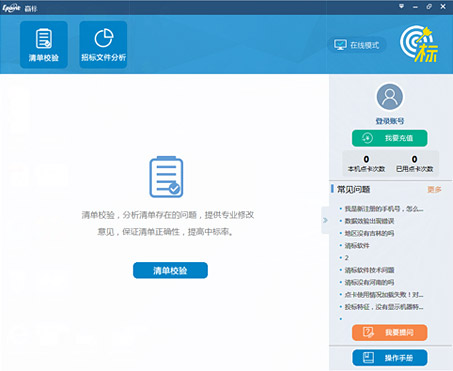The height and width of the screenshot is (371, 453).
Task: Click the 标 target logo
Action: pos(419,44)
